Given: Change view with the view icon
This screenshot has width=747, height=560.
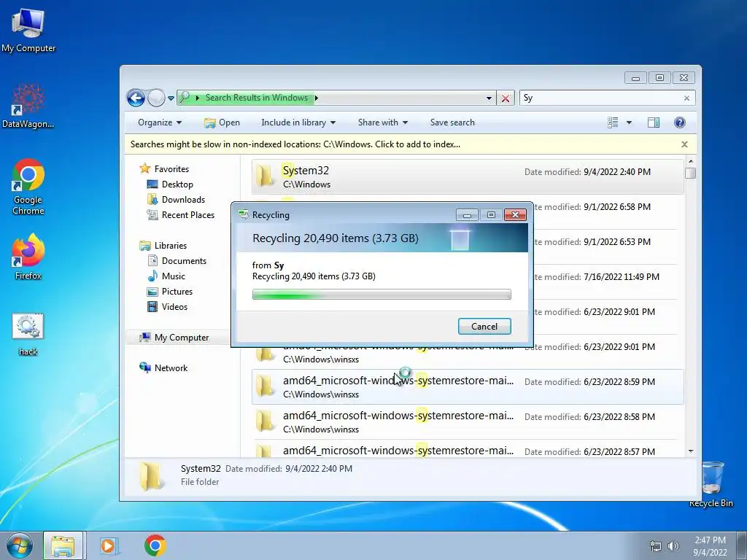Looking at the screenshot, I should coord(613,122).
